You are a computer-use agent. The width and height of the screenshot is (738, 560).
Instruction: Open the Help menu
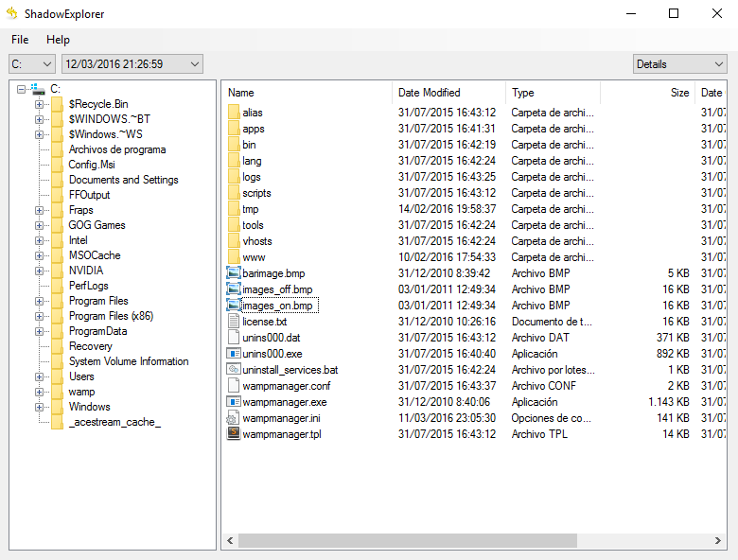pos(58,40)
